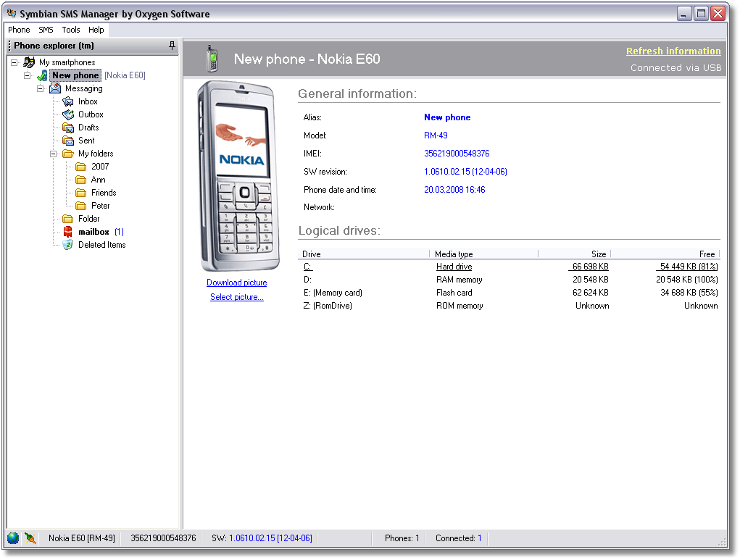740x560 pixels.
Task: Select the Inbox tree item
Action: coord(88,101)
